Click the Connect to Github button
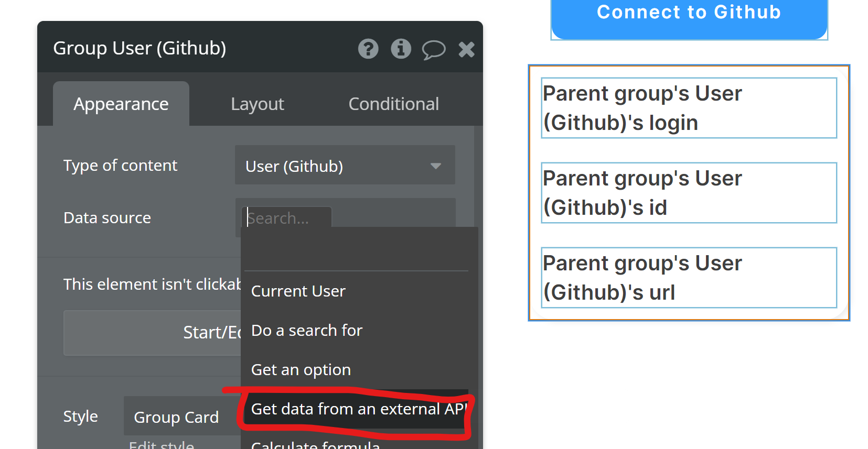The image size is (868, 449). pyautogui.click(x=689, y=16)
